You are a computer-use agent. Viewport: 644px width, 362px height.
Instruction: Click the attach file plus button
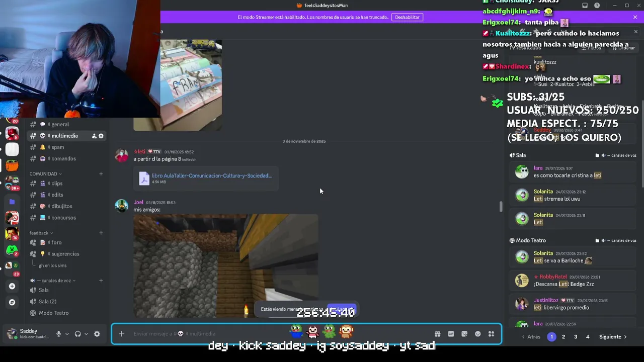(x=121, y=334)
